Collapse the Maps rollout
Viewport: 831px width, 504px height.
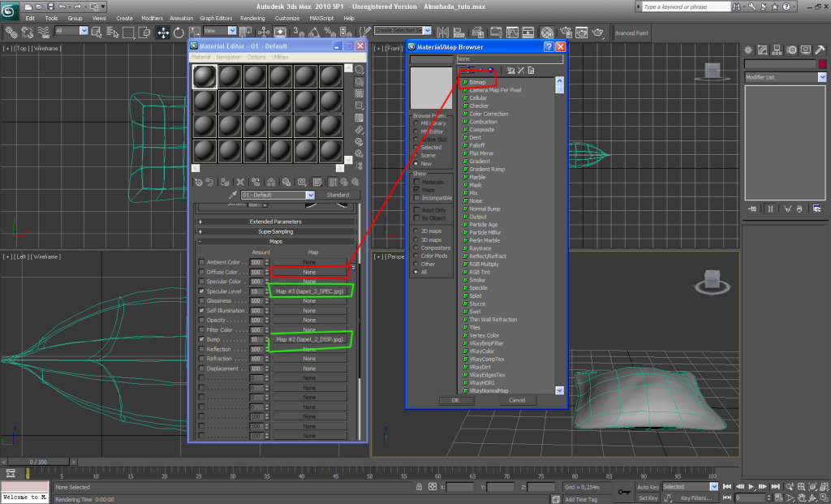pyautogui.click(x=276, y=242)
